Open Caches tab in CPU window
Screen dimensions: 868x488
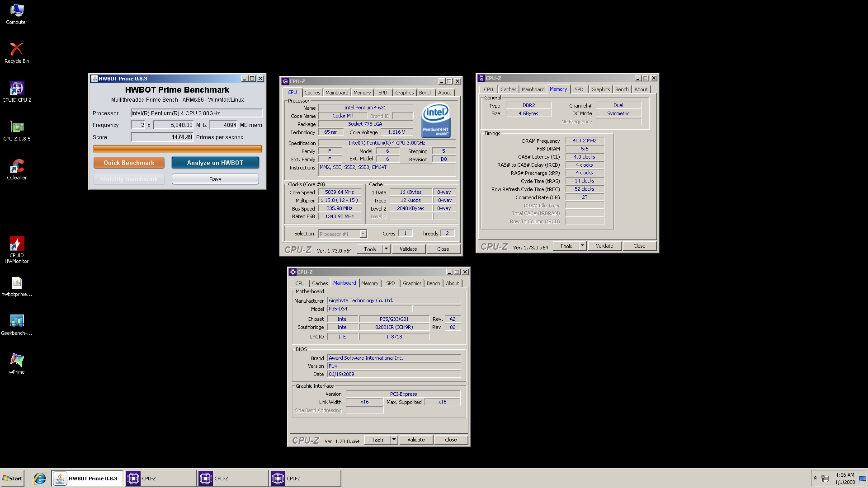(x=312, y=93)
